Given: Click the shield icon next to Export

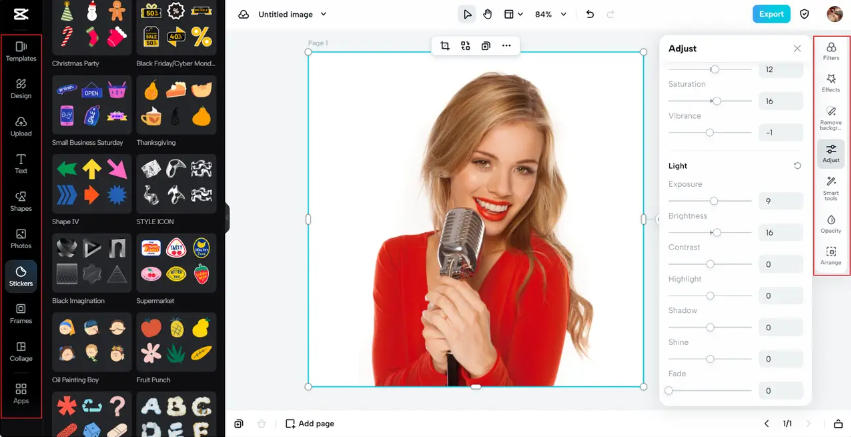Looking at the screenshot, I should pyautogui.click(x=804, y=14).
